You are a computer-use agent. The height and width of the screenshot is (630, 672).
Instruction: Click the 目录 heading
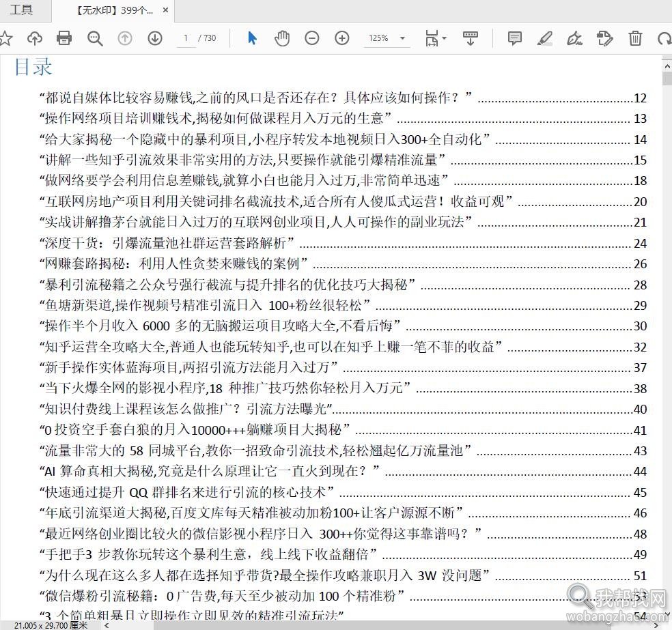click(x=33, y=68)
